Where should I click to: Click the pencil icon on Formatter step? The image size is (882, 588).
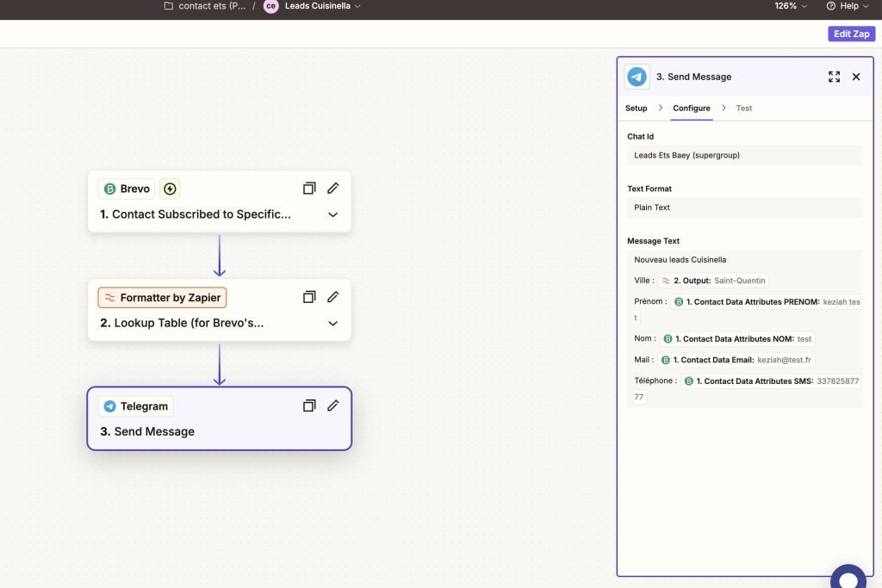(333, 297)
